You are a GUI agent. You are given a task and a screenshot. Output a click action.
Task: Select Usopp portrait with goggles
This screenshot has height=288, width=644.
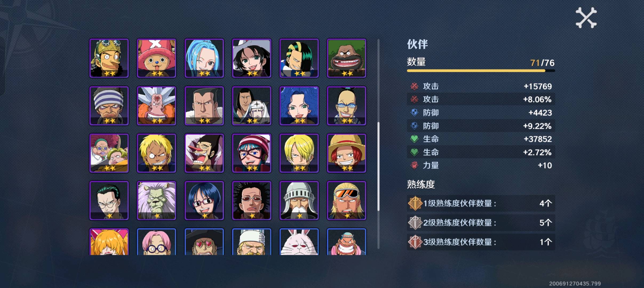[x=109, y=58]
